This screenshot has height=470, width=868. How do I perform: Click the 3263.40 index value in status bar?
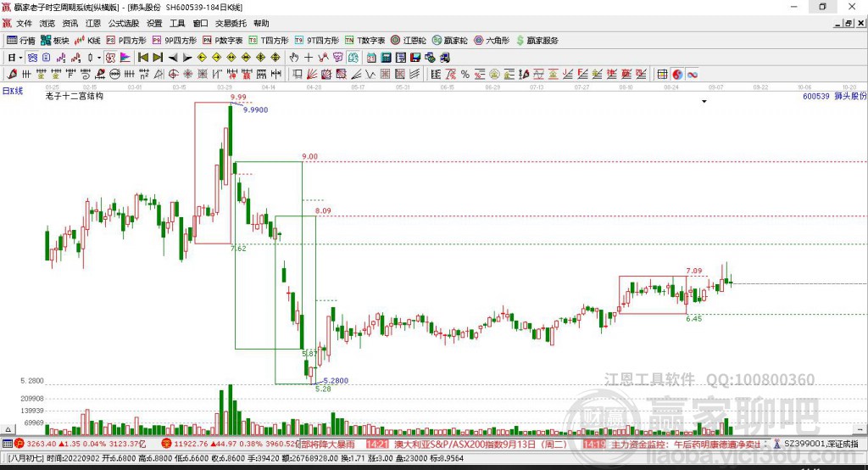[x=41, y=444]
